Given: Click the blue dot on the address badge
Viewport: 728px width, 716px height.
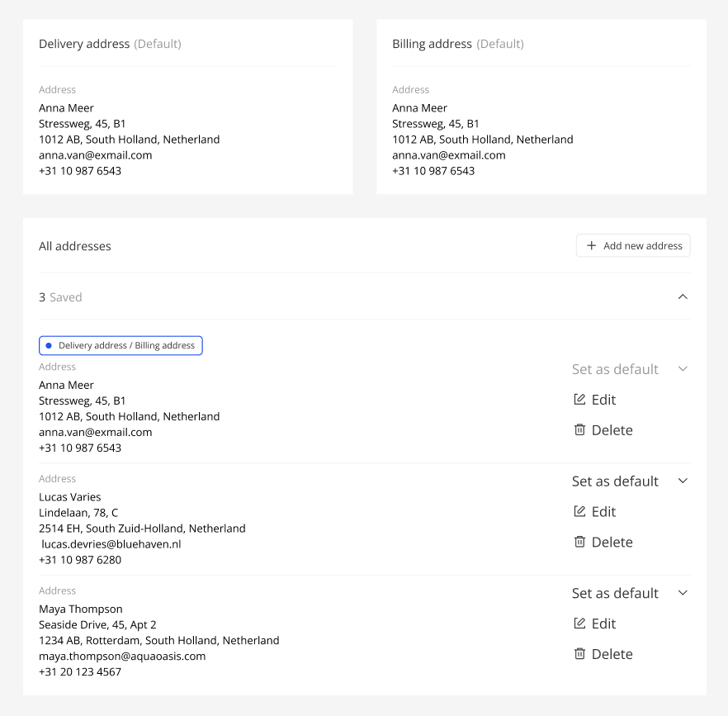Looking at the screenshot, I should pos(49,346).
